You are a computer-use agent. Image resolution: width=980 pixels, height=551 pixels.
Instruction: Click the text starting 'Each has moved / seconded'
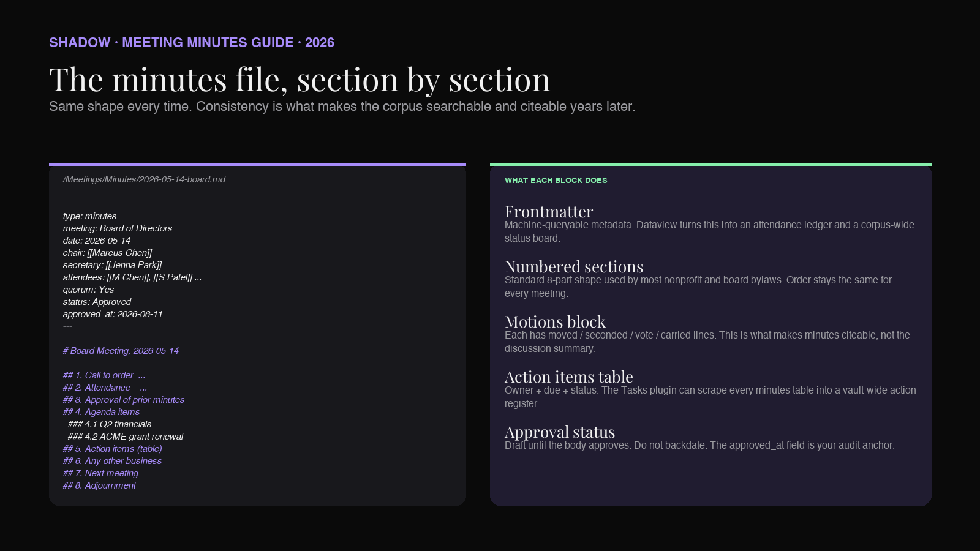coord(707,342)
